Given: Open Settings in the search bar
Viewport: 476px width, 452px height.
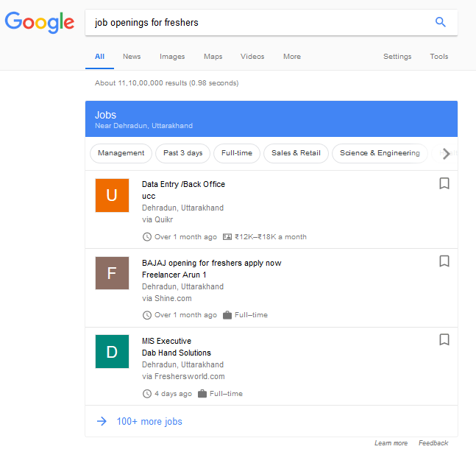Looking at the screenshot, I should 397,57.
